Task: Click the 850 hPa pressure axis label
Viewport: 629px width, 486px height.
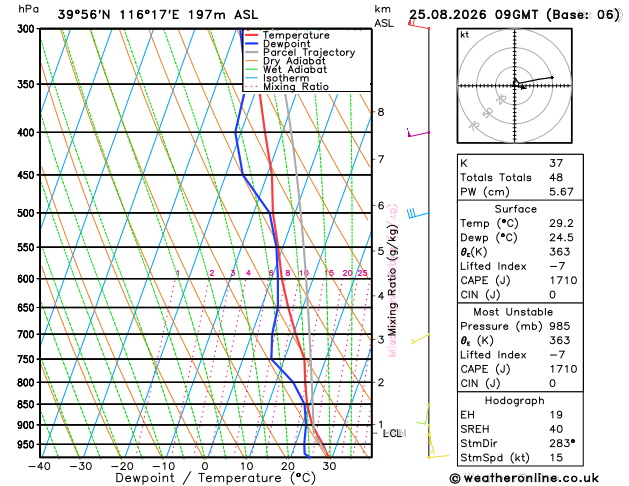Action: coord(28,404)
